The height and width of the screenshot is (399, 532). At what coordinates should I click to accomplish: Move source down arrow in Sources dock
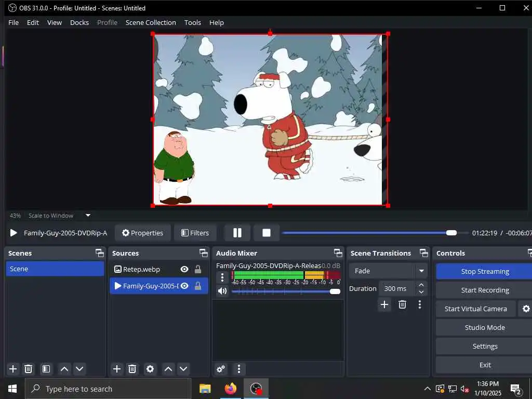pyautogui.click(x=183, y=369)
